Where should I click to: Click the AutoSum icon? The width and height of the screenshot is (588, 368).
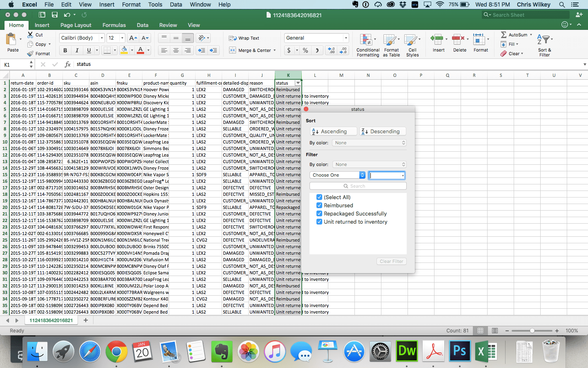click(504, 35)
